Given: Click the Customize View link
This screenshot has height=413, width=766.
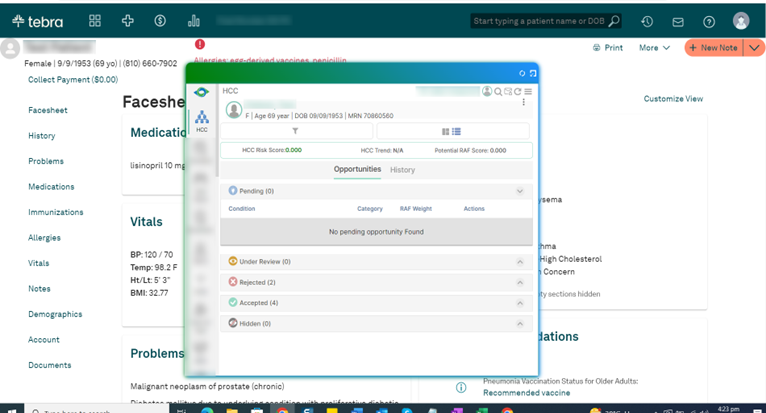Looking at the screenshot, I should click(672, 99).
